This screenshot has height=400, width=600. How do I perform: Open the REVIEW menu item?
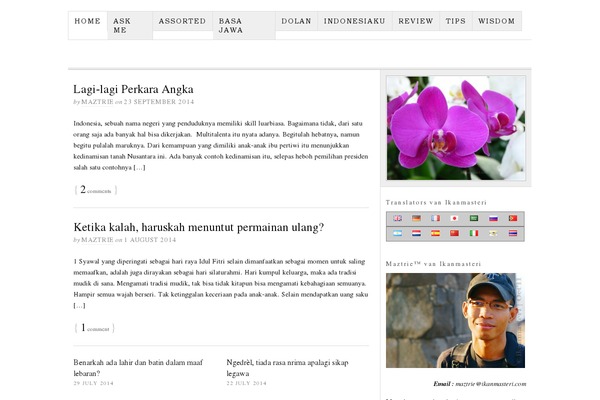(416, 21)
